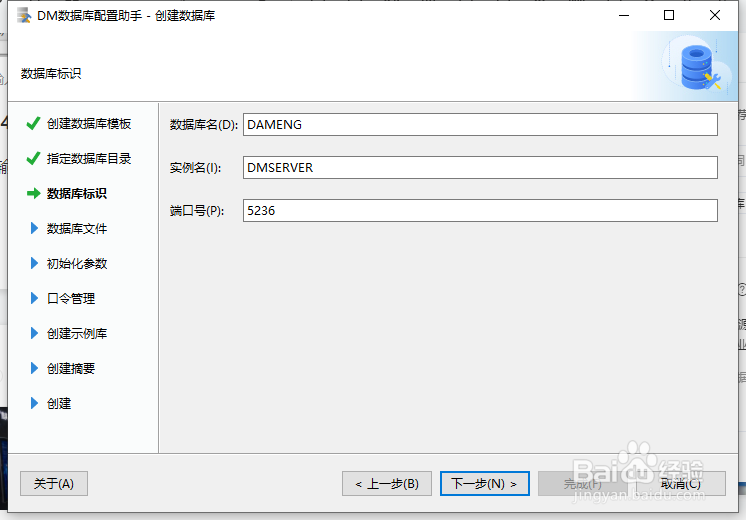Click the 数据库名(D) input field
Image resolution: width=746 pixels, height=520 pixels.
480,124
